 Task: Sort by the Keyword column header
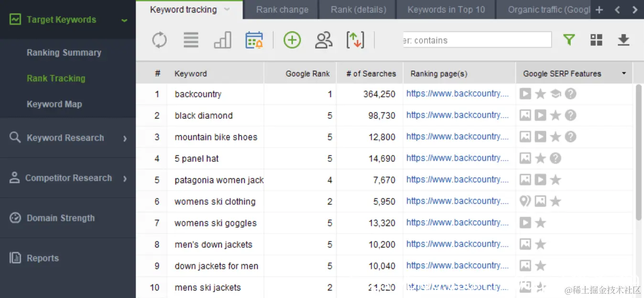pos(215,74)
